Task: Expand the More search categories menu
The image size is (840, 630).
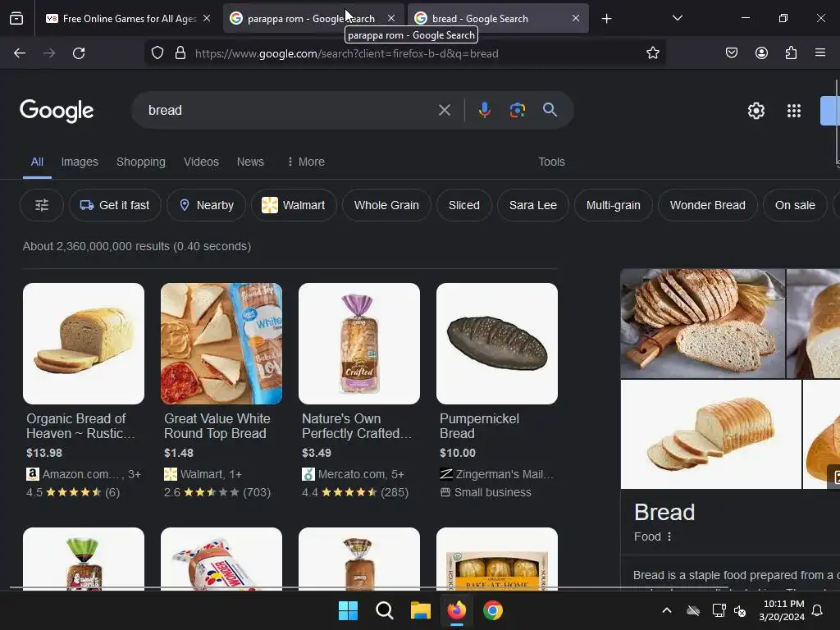Action: [306, 162]
